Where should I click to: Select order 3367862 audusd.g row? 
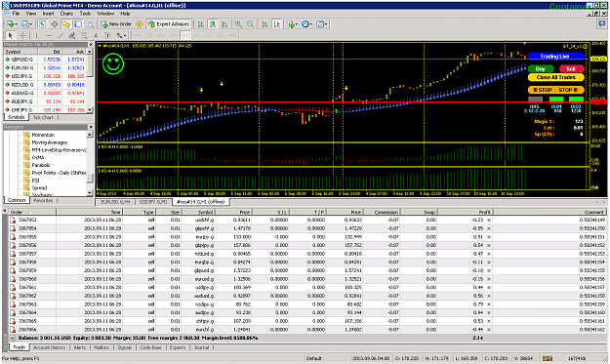click(307, 296)
